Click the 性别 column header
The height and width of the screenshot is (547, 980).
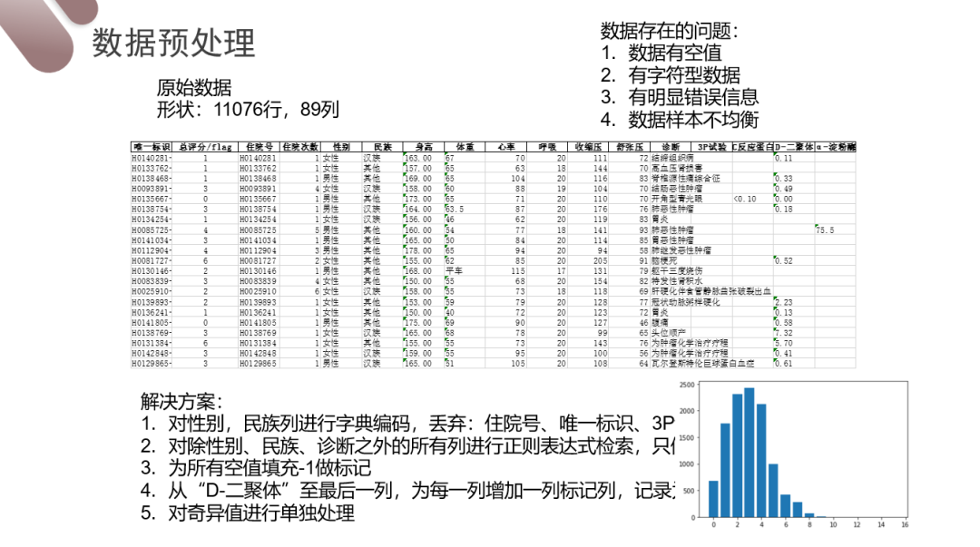tap(341, 147)
